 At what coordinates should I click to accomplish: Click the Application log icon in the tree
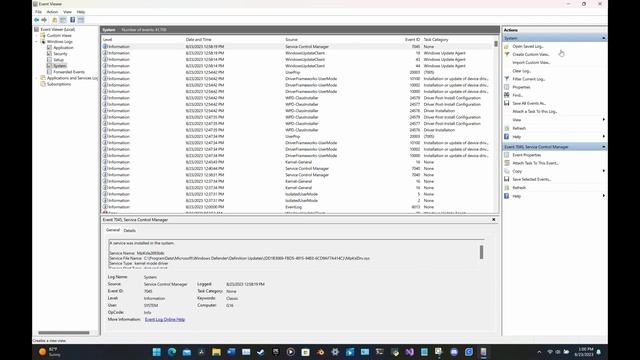tap(49, 48)
